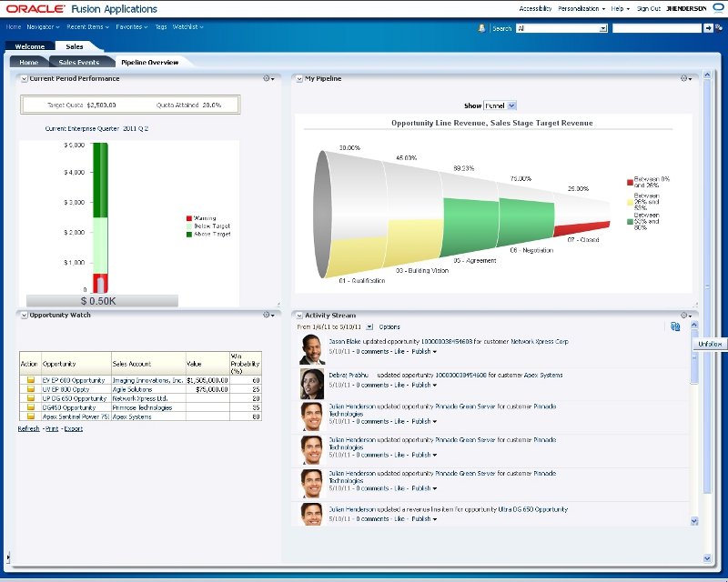Viewport: 728px width, 582px height.
Task: Open the Activity Stream date range dropdown
Action: (369, 326)
